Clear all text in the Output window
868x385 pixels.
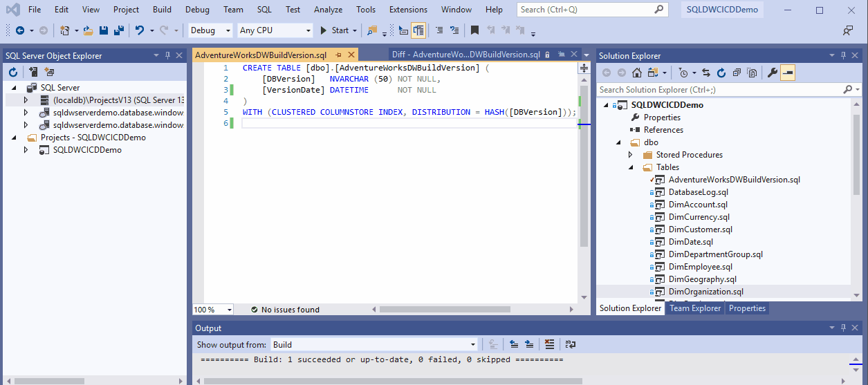548,344
